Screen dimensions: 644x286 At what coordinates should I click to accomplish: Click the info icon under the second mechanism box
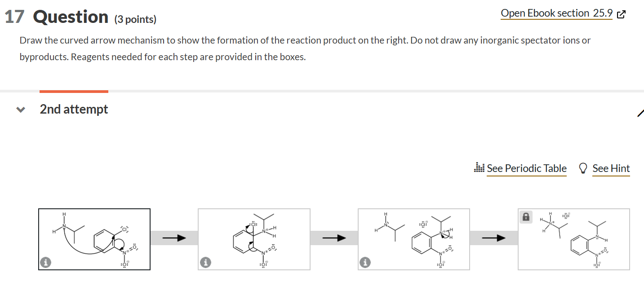[x=205, y=262]
